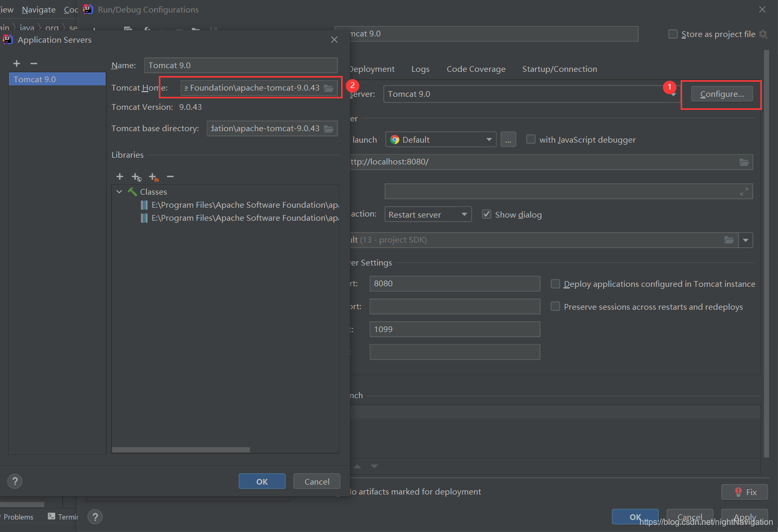Browse URL folder icon for localhost:8080
Image resolution: width=778 pixels, height=532 pixels.
coord(744,162)
